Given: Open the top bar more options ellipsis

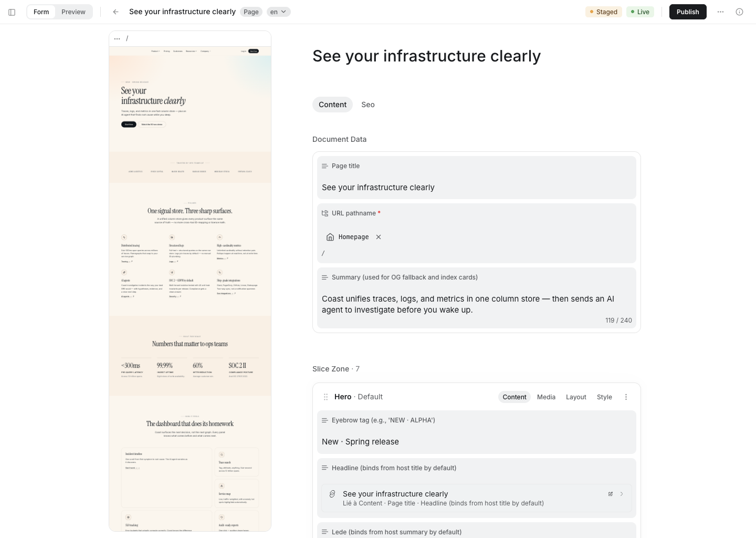Looking at the screenshot, I should [x=721, y=12].
